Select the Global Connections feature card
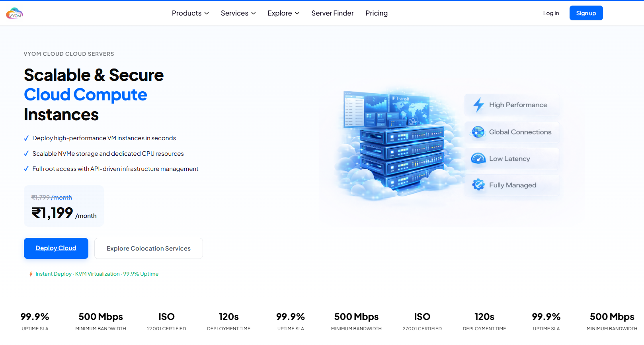644x345 pixels. pos(512,132)
